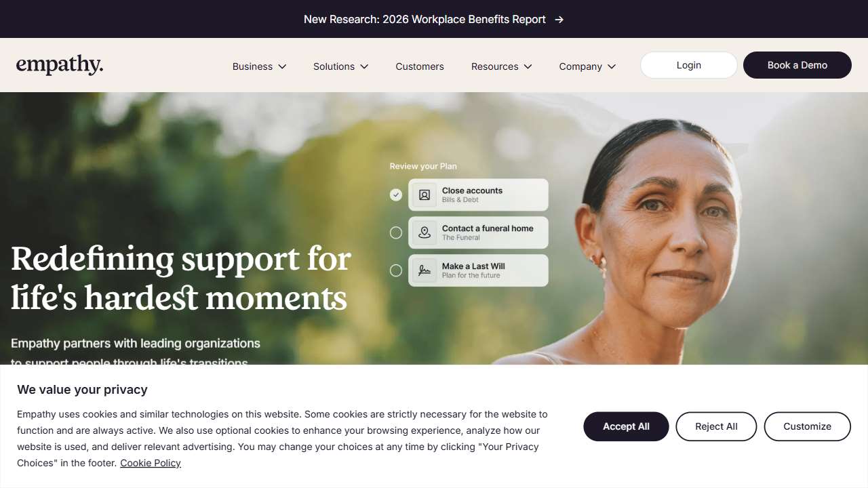The height and width of the screenshot is (488, 868).
Task: Open the Resources dropdown menu
Action: pyautogui.click(x=502, y=66)
